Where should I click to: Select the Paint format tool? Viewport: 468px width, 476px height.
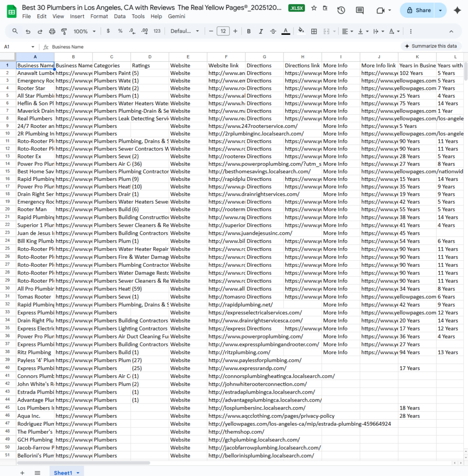[64, 31]
